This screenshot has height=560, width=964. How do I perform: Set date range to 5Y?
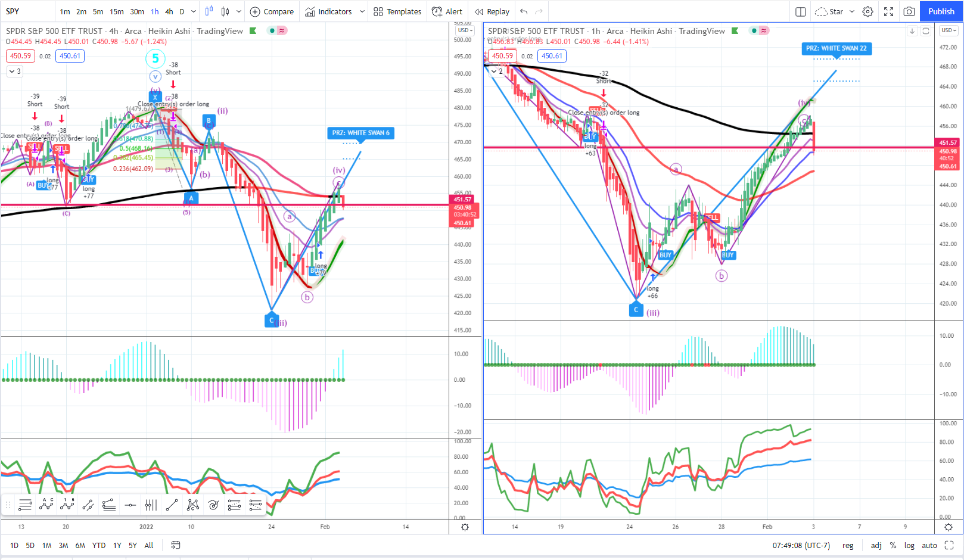pos(133,545)
